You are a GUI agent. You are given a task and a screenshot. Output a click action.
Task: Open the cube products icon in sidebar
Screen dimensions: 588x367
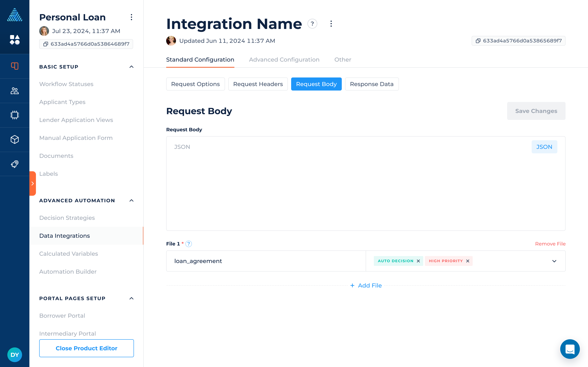point(14,140)
